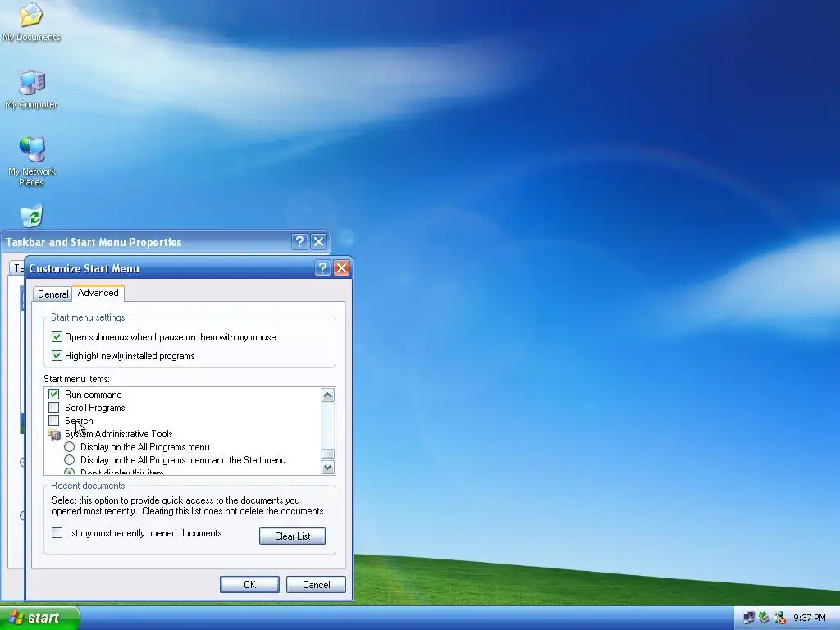The image size is (840, 630).
Task: Enable List my most recently opened documents
Action: [57, 533]
